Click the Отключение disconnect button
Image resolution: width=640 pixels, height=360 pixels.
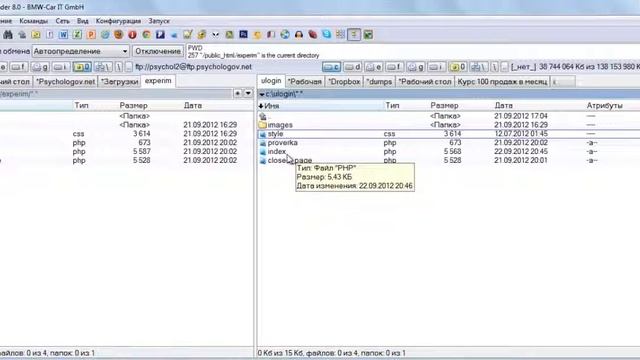click(158, 51)
